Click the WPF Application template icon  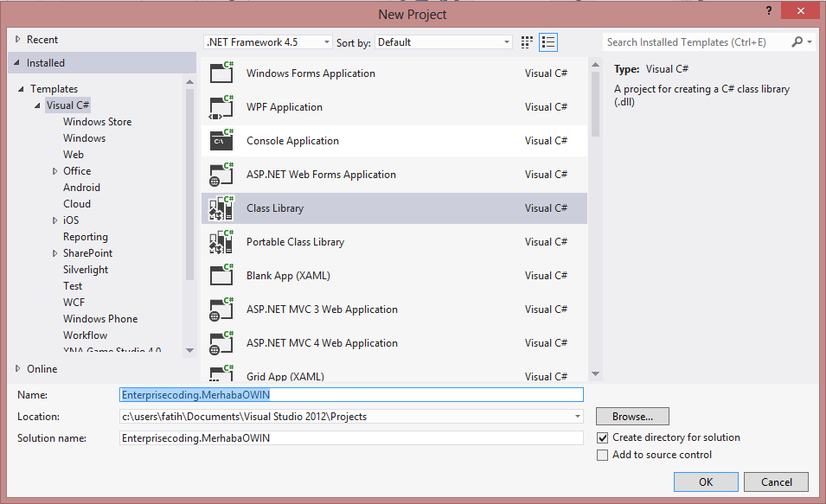coord(221,107)
